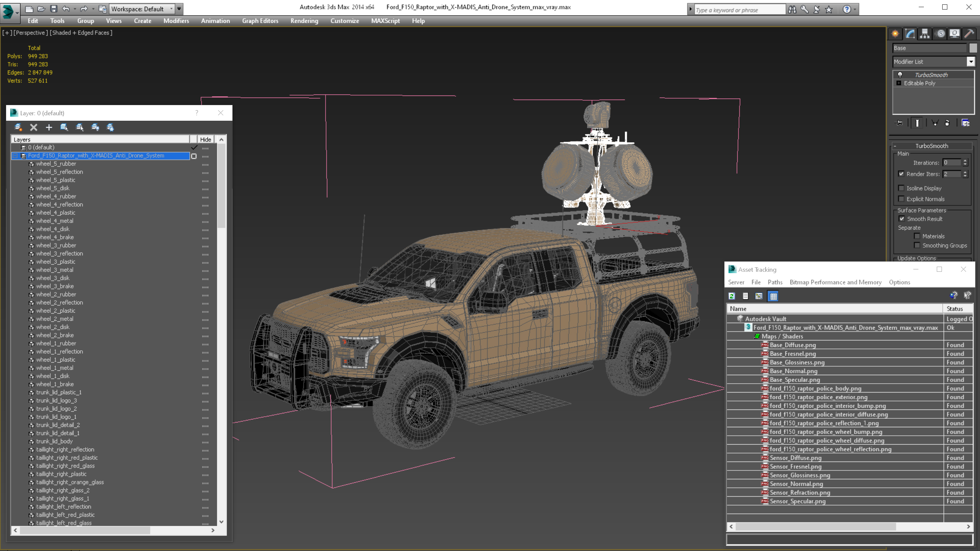Click the Undo arrow icon
Screen dimensions: 980x551
66,9
